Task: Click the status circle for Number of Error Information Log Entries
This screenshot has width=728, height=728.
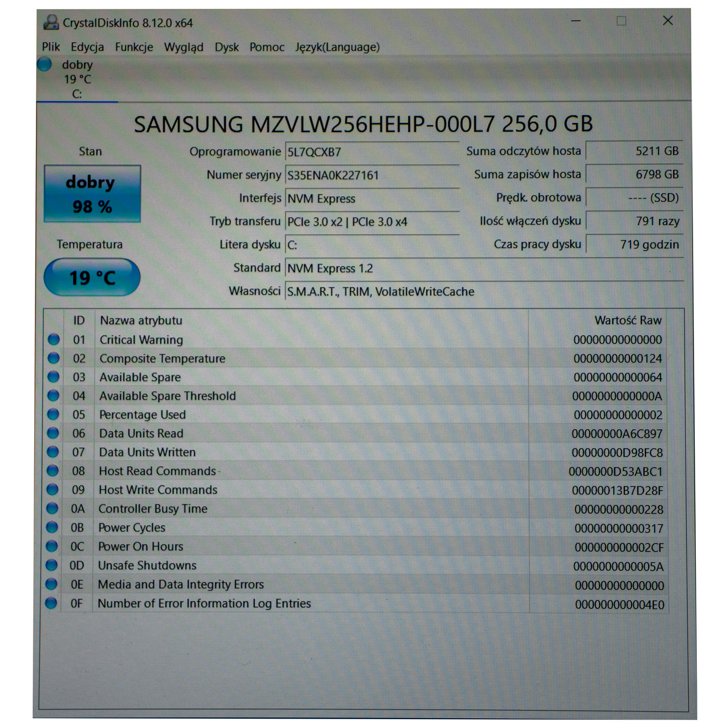Action: 51,603
